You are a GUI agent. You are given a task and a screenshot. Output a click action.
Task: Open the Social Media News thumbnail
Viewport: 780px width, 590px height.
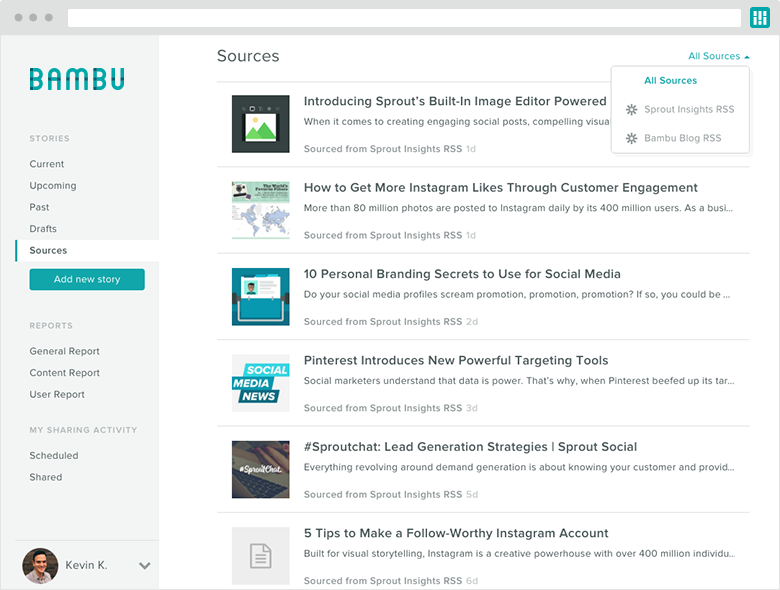pyautogui.click(x=261, y=383)
